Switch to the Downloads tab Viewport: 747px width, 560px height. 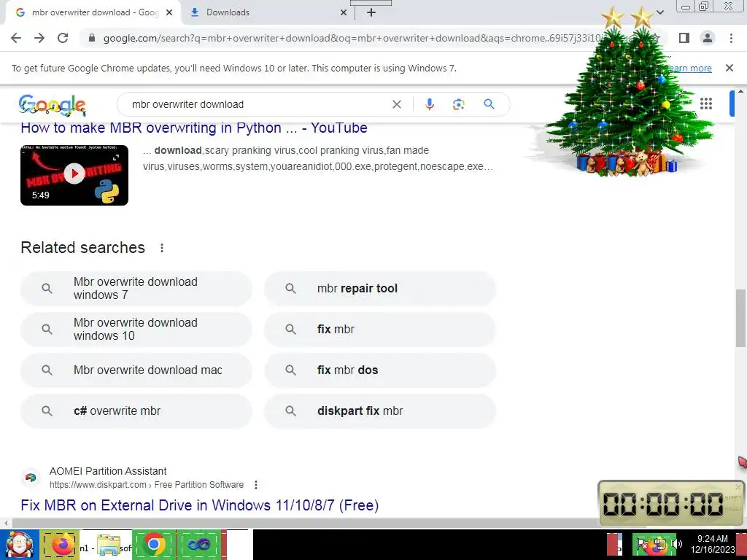tap(267, 13)
